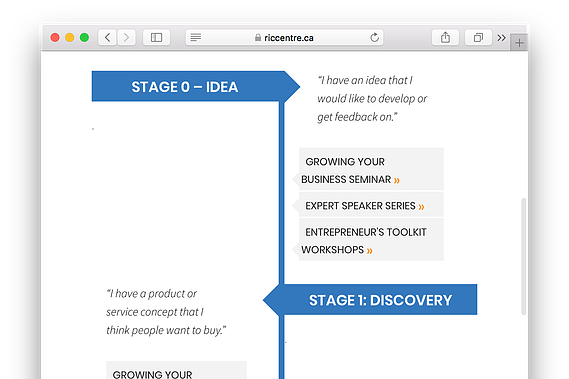Click the lock icon beside riccentre.ca
The width and height of the screenshot is (569, 379).
tap(258, 37)
